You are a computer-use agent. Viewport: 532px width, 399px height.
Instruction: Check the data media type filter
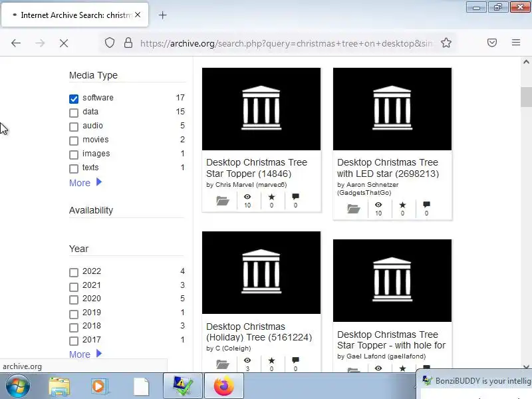74,112
